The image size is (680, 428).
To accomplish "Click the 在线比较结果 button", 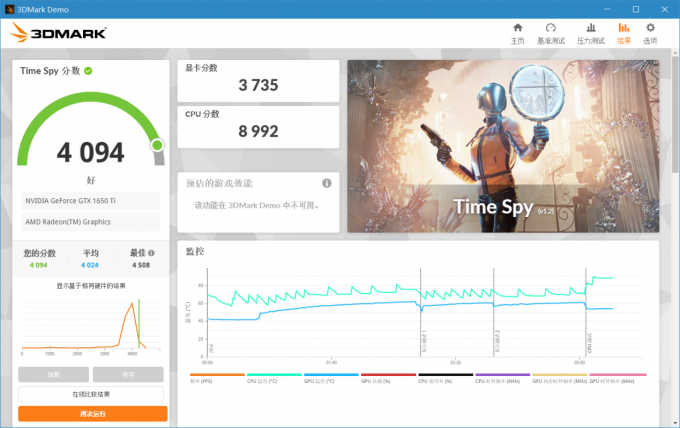I will point(91,394).
